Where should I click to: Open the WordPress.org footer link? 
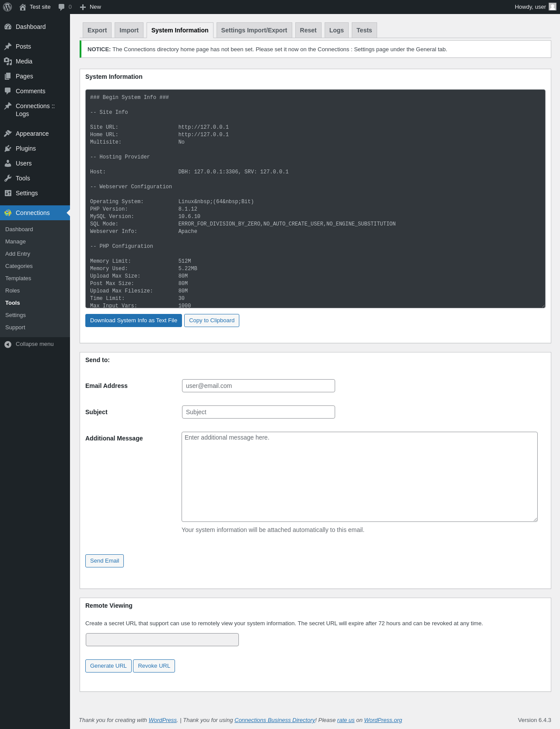[x=383, y=720]
